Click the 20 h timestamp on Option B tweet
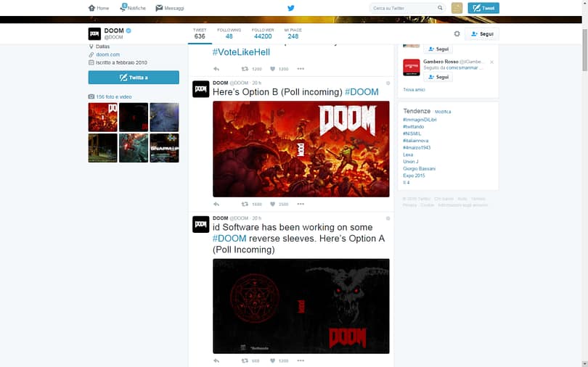The image size is (588, 367). click(256, 83)
